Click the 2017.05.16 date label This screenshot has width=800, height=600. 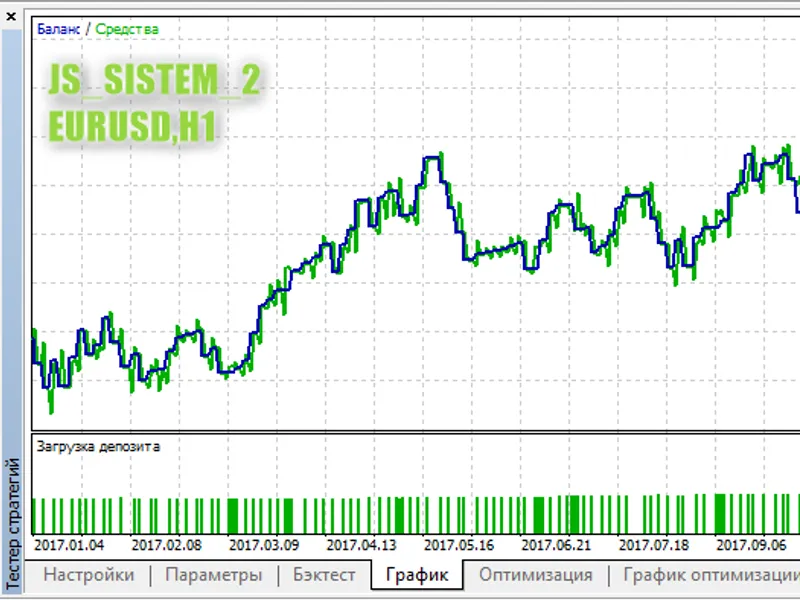(459, 545)
